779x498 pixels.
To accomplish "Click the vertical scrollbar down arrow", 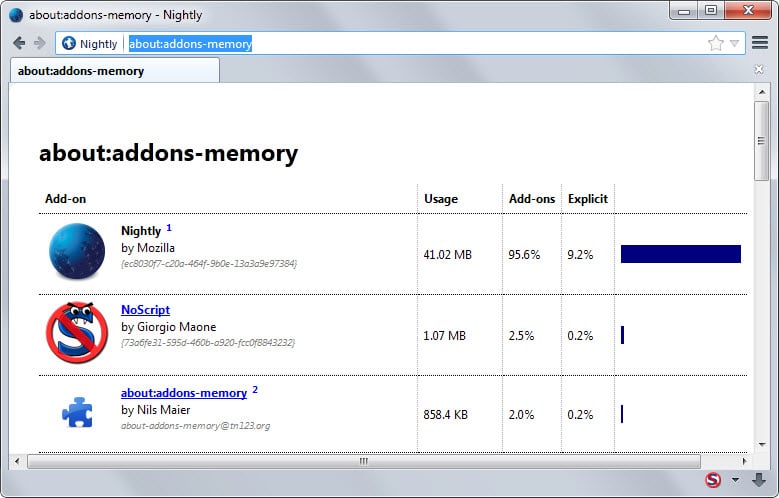I will coord(761,446).
